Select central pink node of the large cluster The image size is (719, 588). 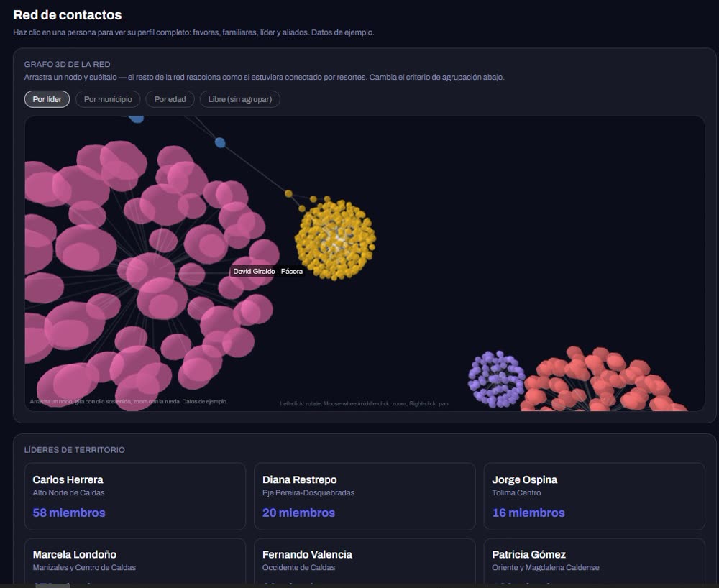[x=150, y=270]
